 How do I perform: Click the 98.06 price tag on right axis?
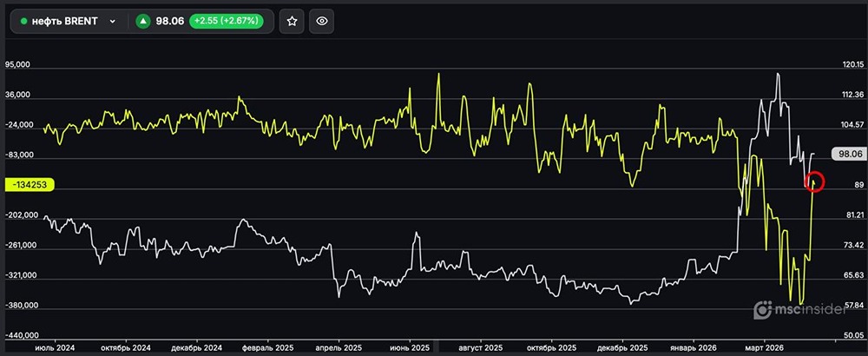(x=845, y=155)
